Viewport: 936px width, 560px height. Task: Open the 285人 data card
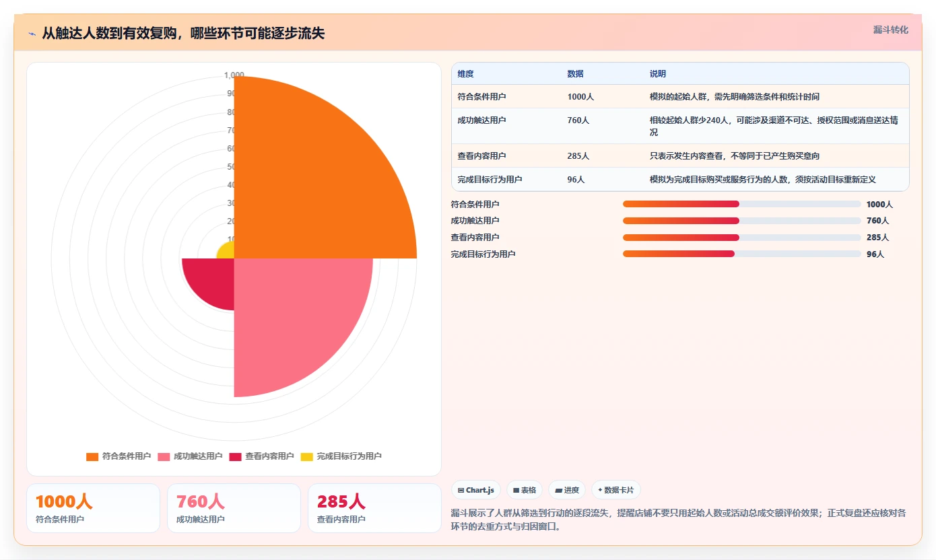[374, 508]
